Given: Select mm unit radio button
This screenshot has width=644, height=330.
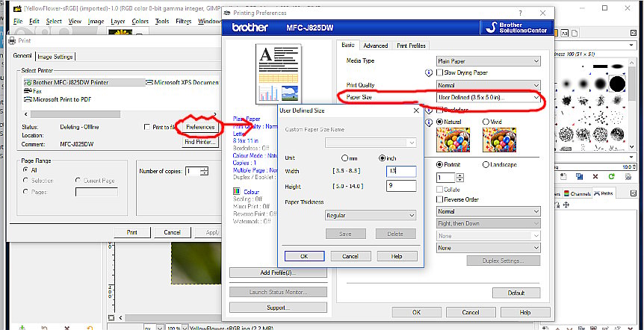Looking at the screenshot, I should click(x=344, y=158).
